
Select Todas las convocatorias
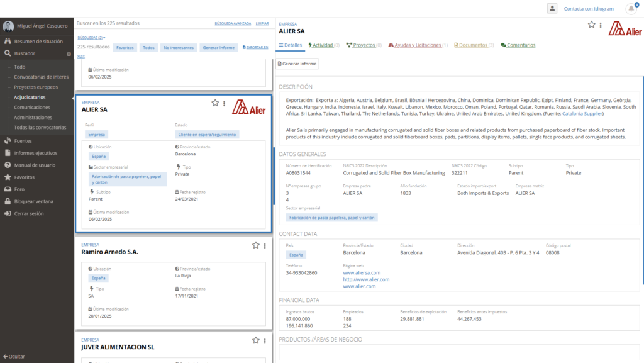pyautogui.click(x=40, y=127)
